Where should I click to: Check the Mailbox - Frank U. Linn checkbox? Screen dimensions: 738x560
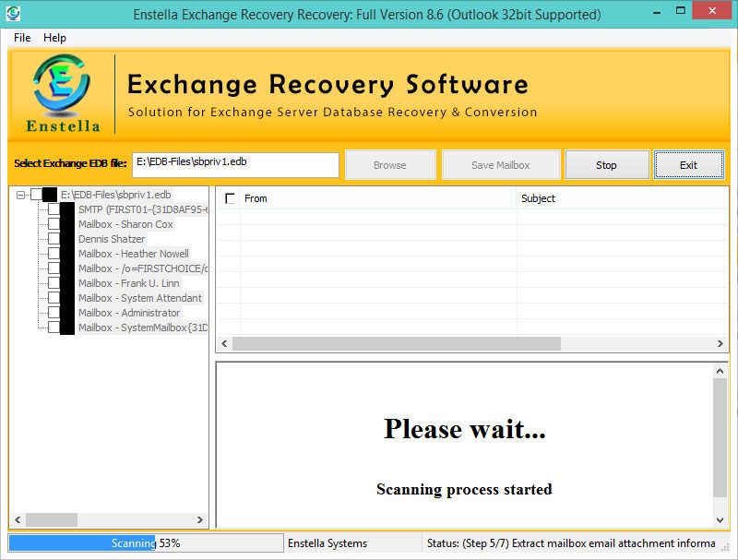(54, 283)
